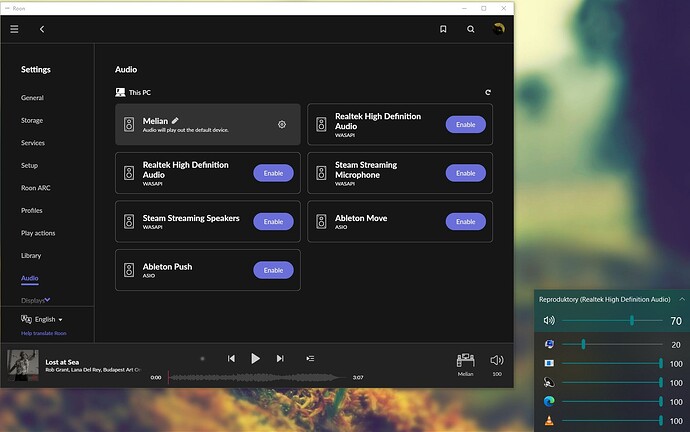690x432 pixels.
Task: Open the hamburger menu in Roon
Action: [x=14, y=29]
